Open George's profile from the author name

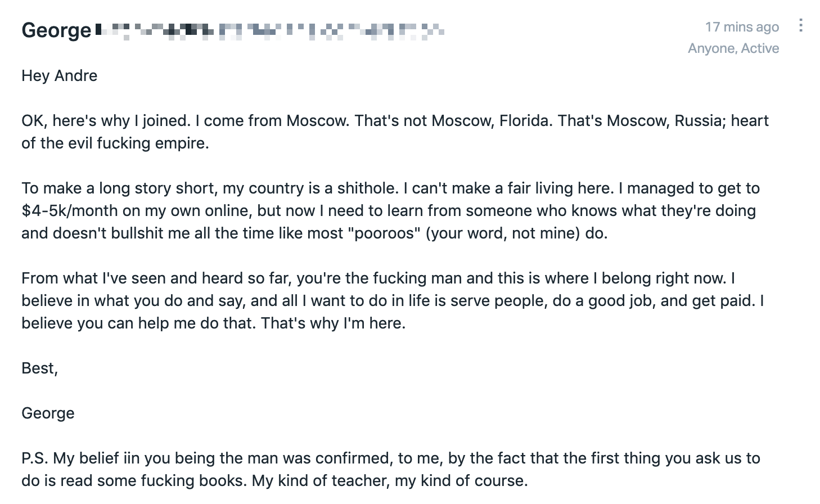[x=56, y=30]
